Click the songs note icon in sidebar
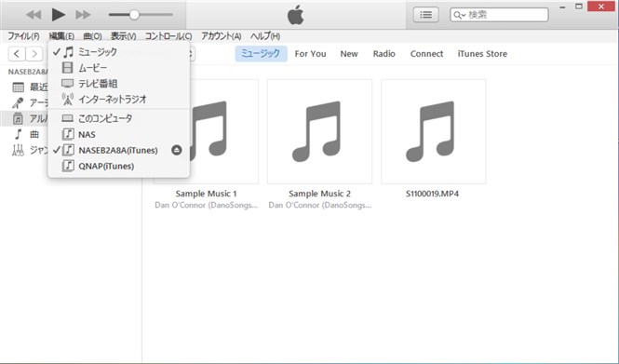Image resolution: width=619 pixels, height=364 pixels. coord(18,134)
